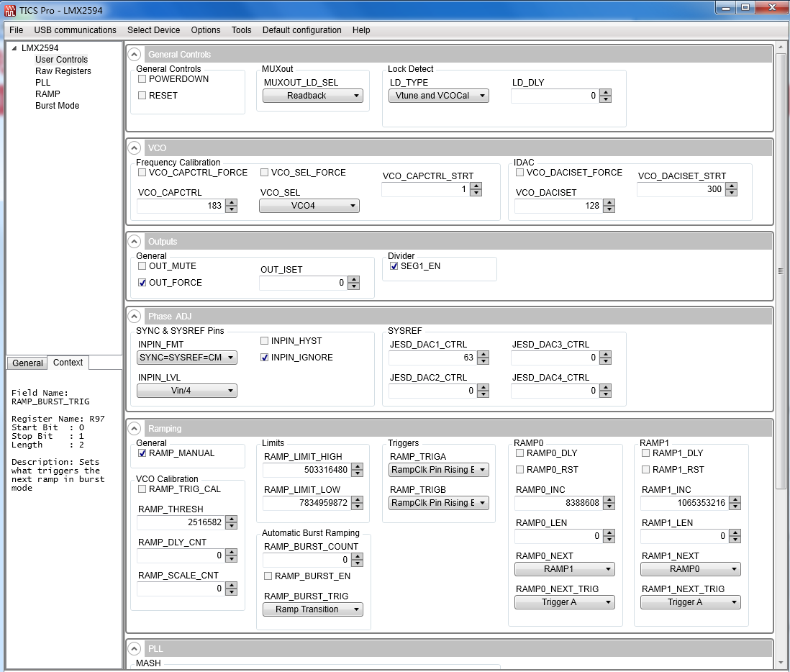Open the USB communications menu
The image size is (790, 672).
pos(75,30)
